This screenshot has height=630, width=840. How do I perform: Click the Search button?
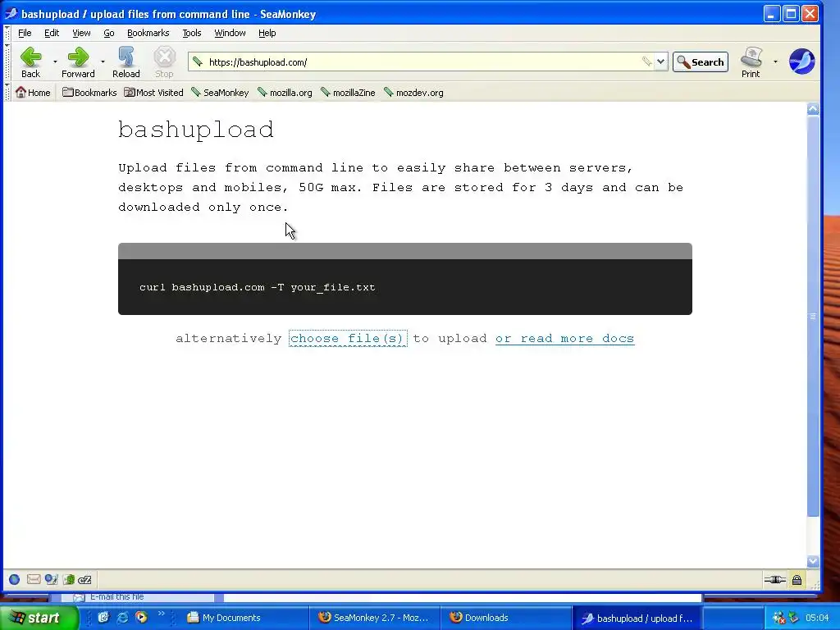tap(701, 62)
